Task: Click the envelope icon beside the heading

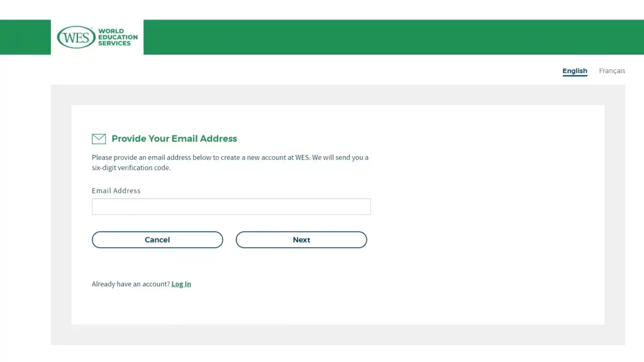Action: coord(99,139)
